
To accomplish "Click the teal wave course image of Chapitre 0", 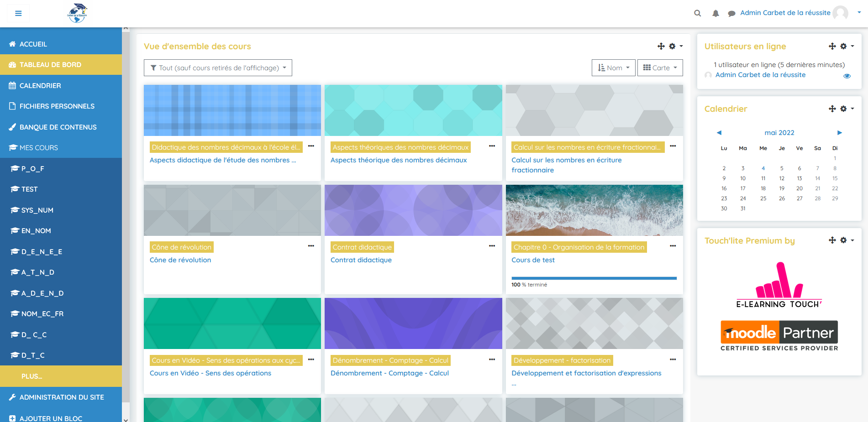I will tap(594, 210).
